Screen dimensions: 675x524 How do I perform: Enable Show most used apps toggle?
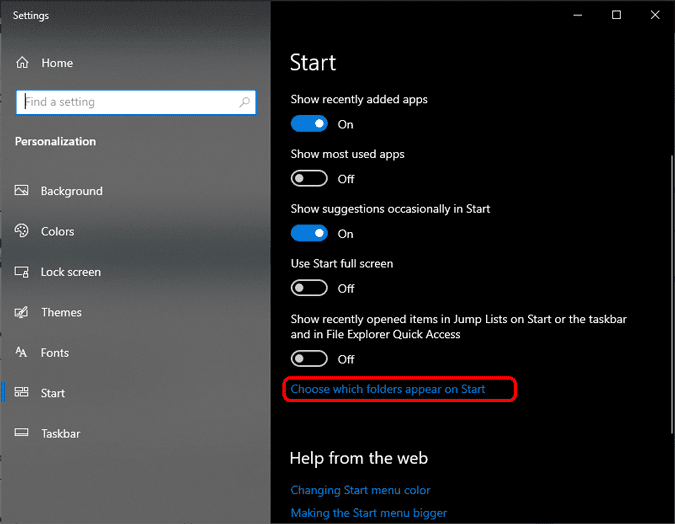point(309,179)
